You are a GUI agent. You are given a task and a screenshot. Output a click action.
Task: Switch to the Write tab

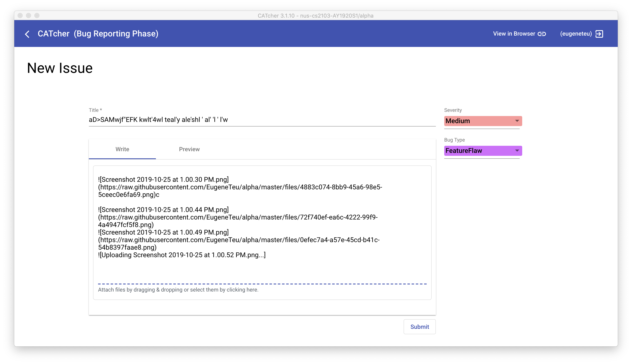pyautogui.click(x=122, y=149)
